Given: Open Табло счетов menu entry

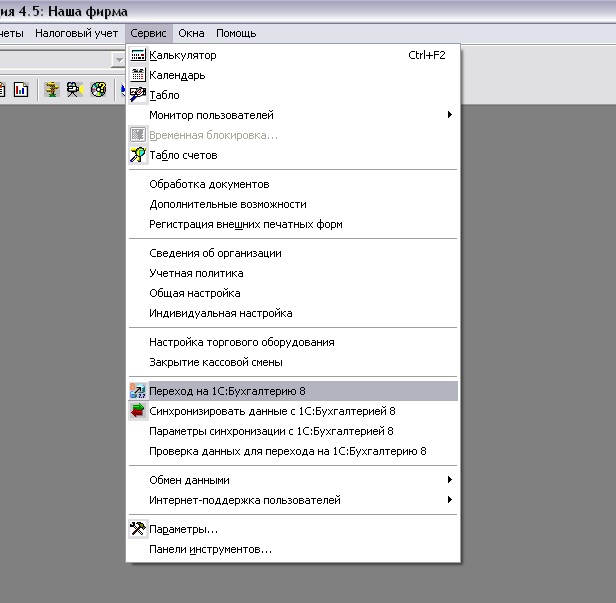Looking at the screenshot, I should tap(293, 155).
